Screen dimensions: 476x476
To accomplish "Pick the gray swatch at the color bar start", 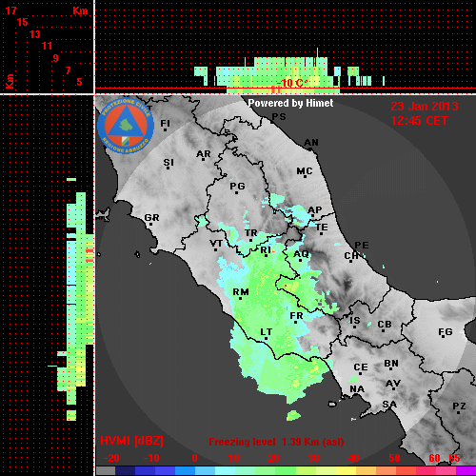I will point(106,470).
